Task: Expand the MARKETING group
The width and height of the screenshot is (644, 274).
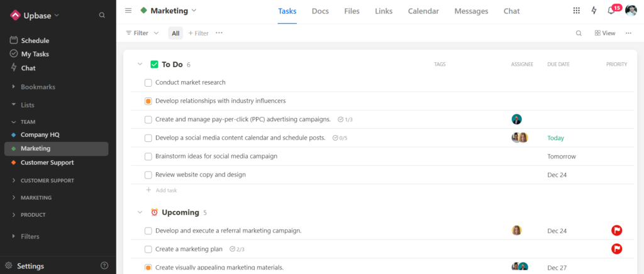Action: point(14,198)
